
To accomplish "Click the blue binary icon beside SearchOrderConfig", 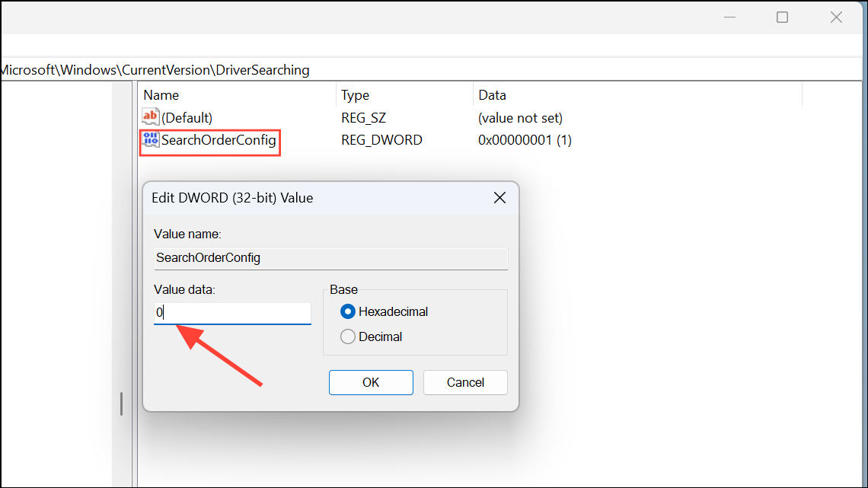I will tap(150, 140).
